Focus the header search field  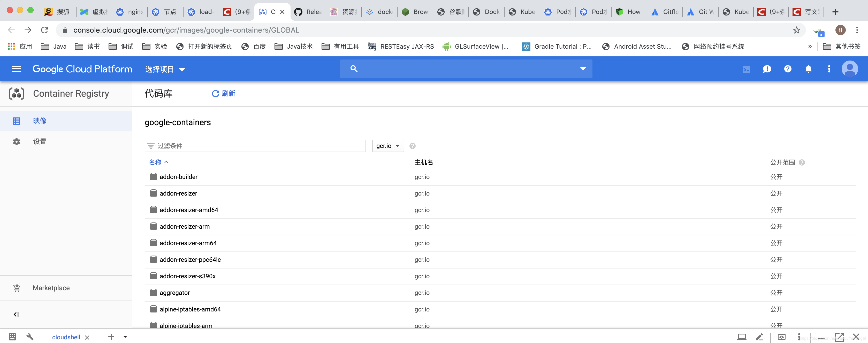[x=466, y=69]
